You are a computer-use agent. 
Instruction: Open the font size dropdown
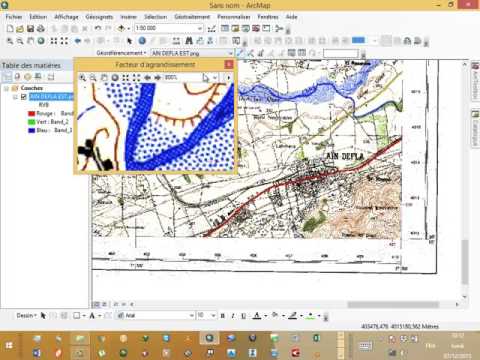213,315
